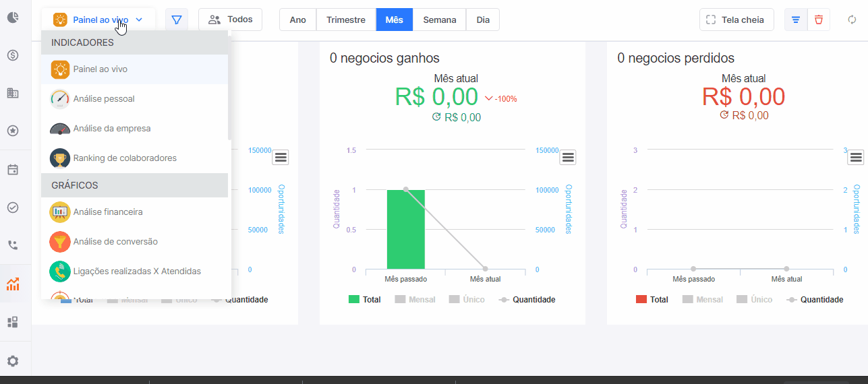Switch period to Trimestre

346,20
